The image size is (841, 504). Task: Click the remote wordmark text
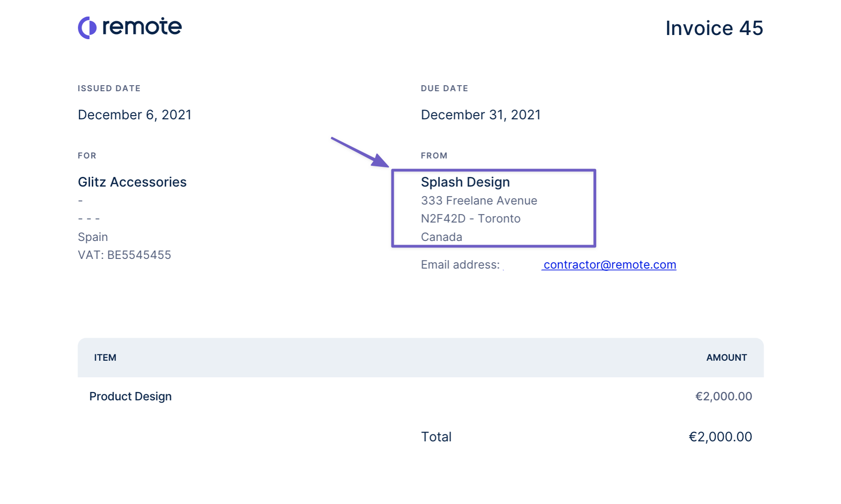pos(142,27)
